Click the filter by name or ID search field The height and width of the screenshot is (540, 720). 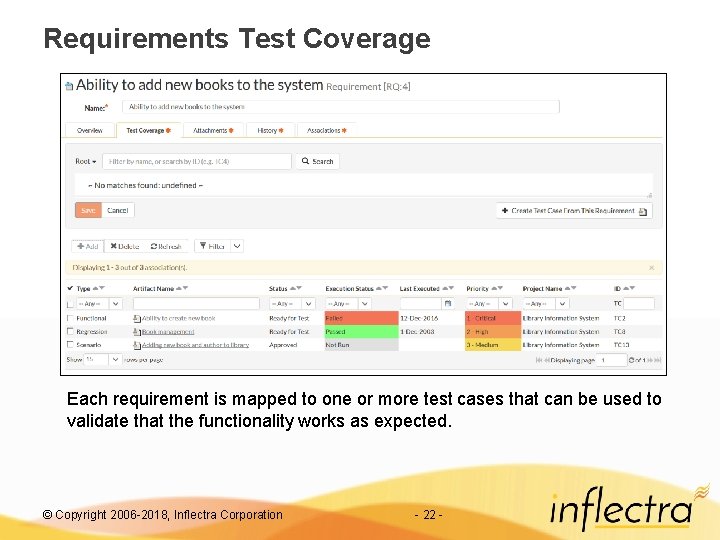[197, 161]
